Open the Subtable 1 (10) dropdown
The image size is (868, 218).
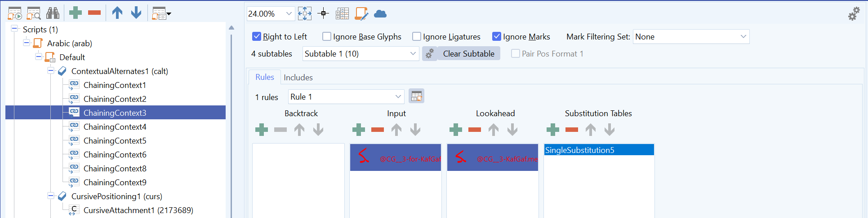[361, 54]
